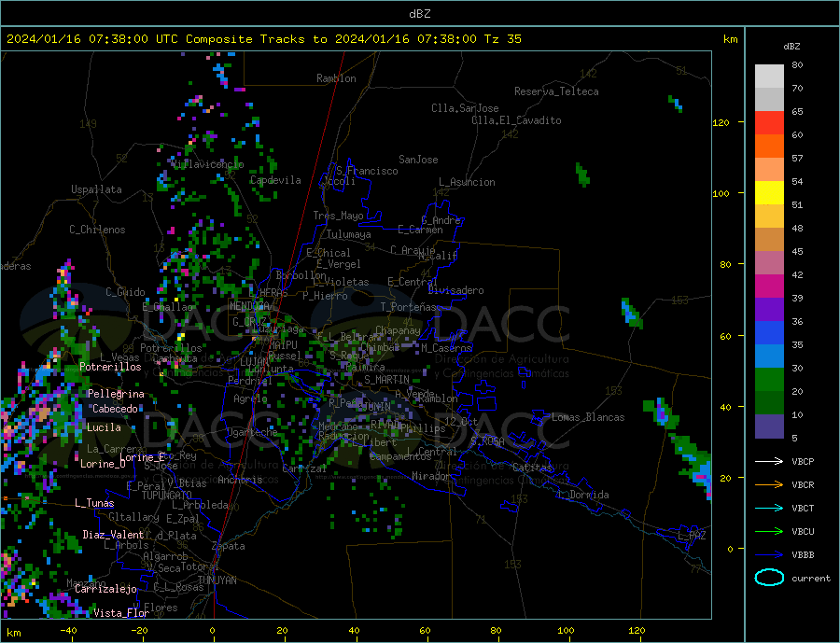Click the cyan VBCT arrow in legend

coord(769,508)
